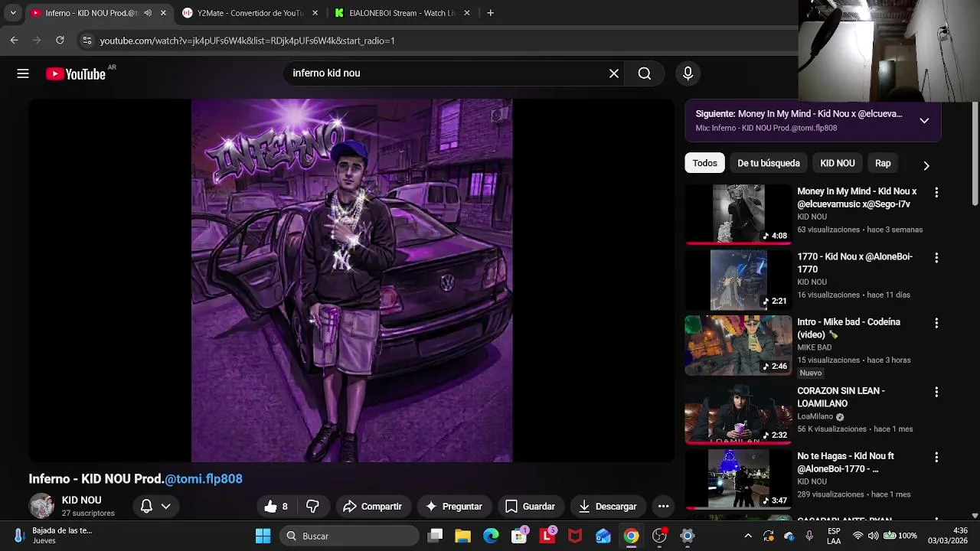
Task: Open notification bell options for KID NOU
Action: pyautogui.click(x=155, y=506)
